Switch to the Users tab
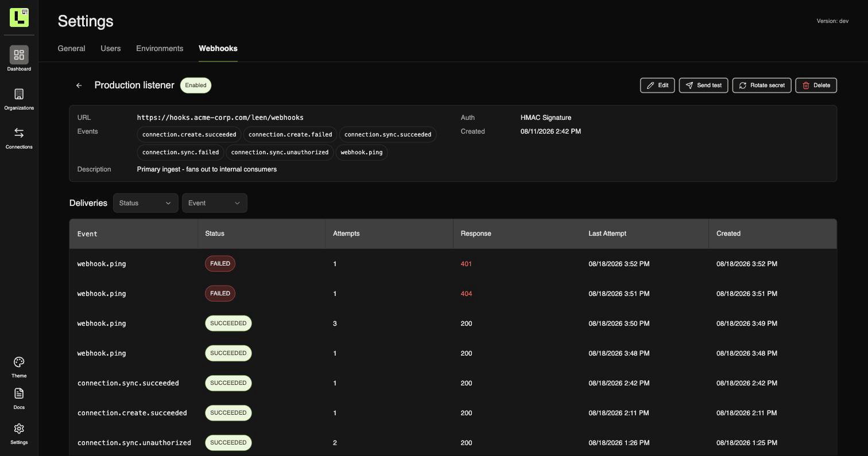Image resolution: width=868 pixels, height=456 pixels. coord(111,49)
